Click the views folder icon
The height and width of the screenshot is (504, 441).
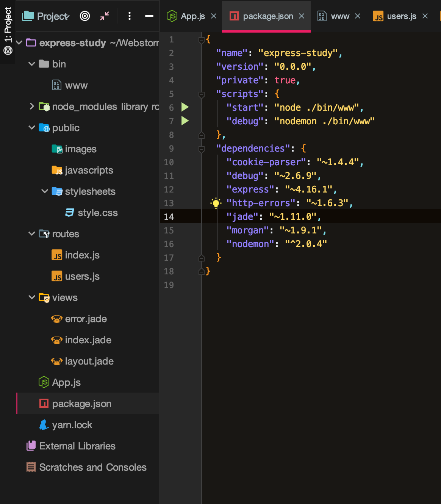44,297
